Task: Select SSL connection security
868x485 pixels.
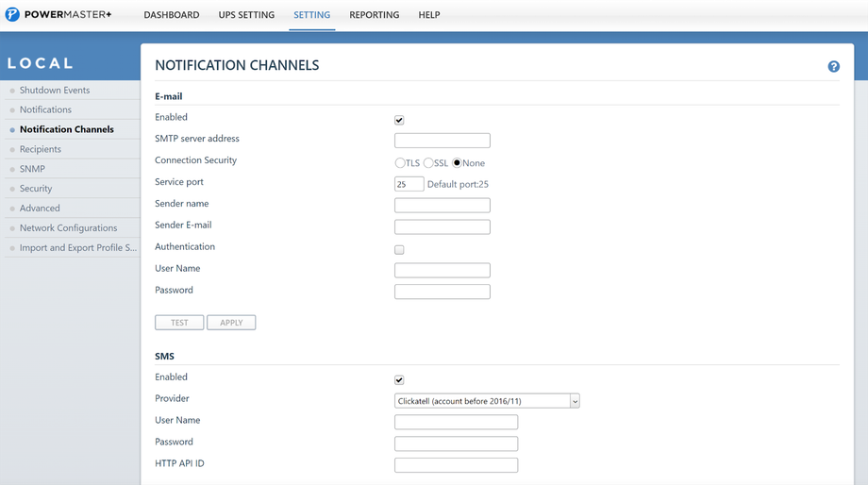Action: tap(428, 163)
